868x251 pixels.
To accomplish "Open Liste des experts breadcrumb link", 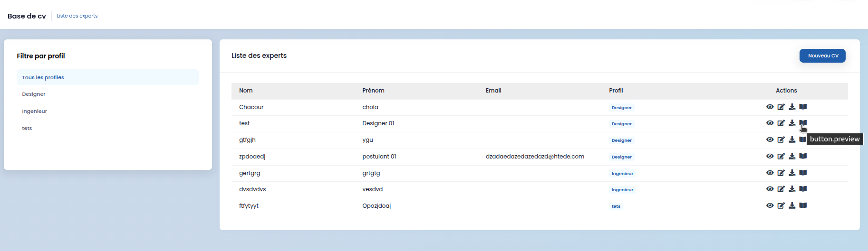I will pos(77,16).
